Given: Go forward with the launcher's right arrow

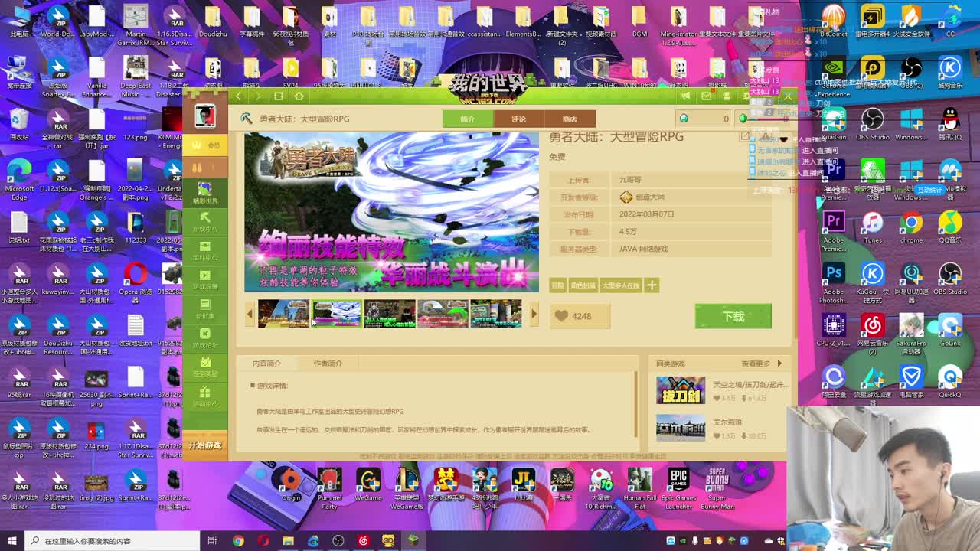Looking at the screenshot, I should tap(258, 96).
